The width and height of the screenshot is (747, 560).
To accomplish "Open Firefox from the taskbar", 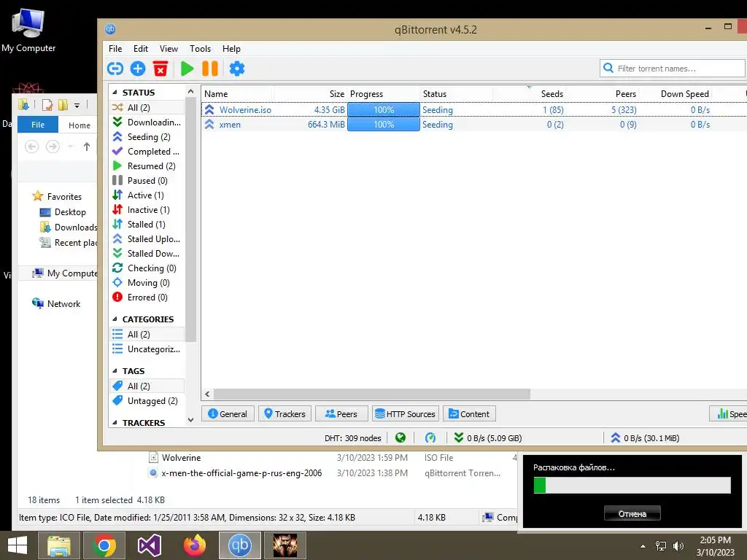I will 194,545.
